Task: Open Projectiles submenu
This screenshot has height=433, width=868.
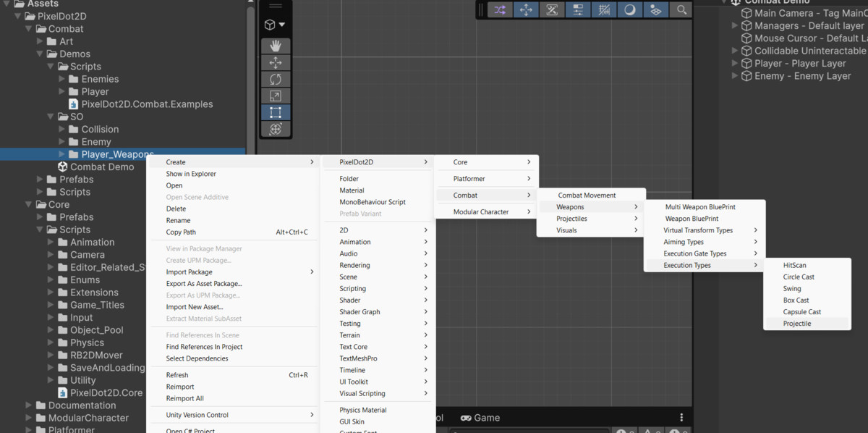Action: [x=591, y=219]
